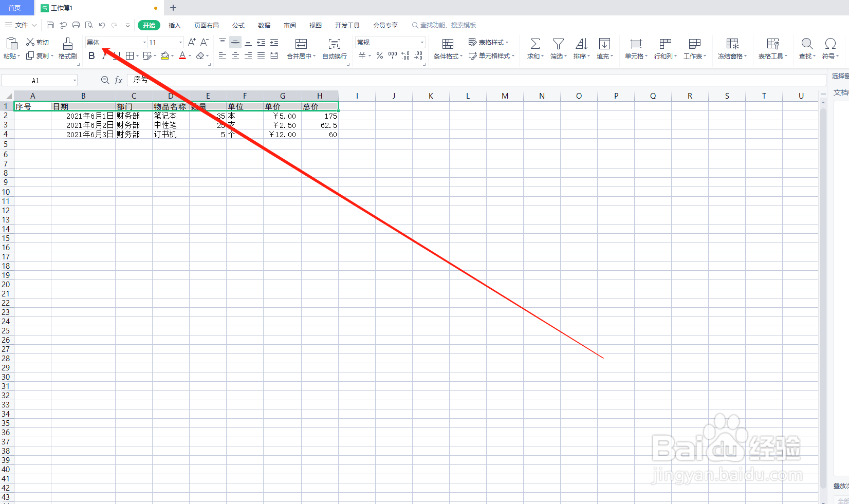Click the percent style icon
The width and height of the screenshot is (849, 504).
[380, 55]
